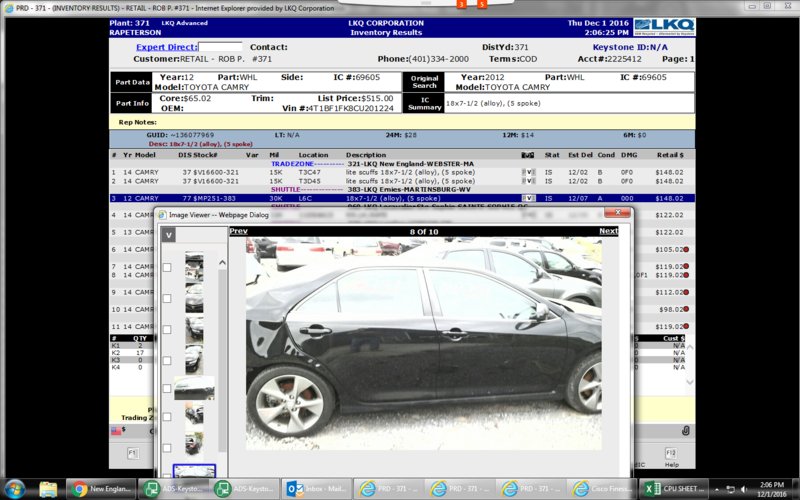Select highlighted row 3 stock $MP251-383

click(x=402, y=198)
